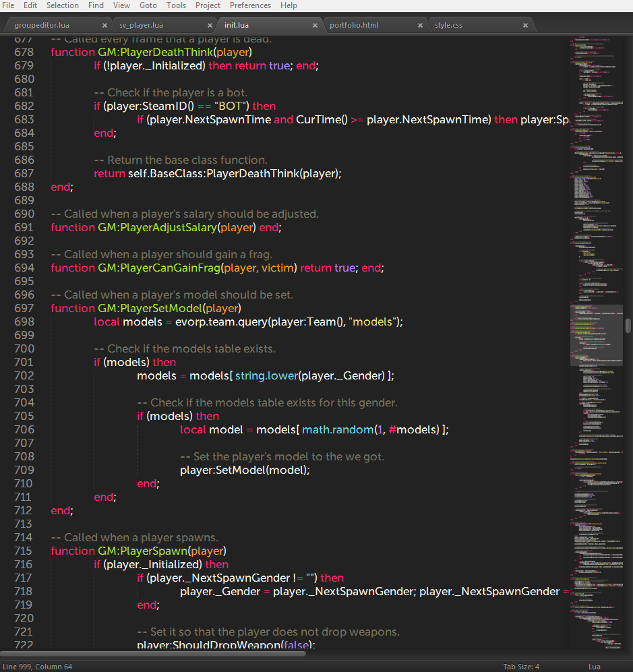The height and width of the screenshot is (672, 633).
Task: Open the Tab Size: 4 selector
Action: coord(521,667)
